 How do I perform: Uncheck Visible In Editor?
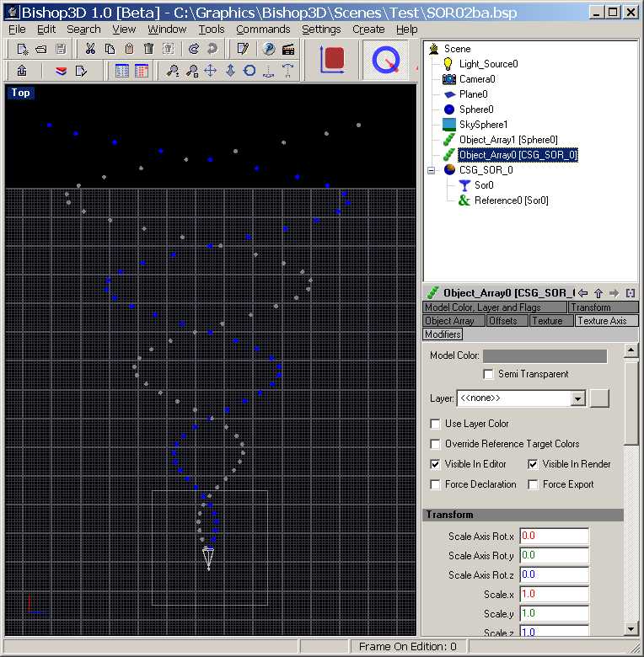tap(435, 464)
